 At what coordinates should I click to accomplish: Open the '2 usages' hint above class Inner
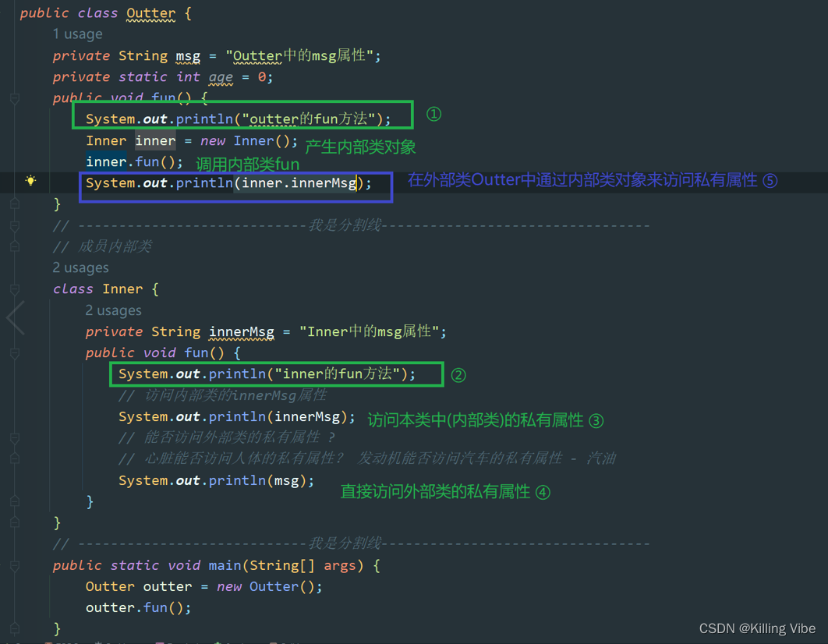coord(81,268)
